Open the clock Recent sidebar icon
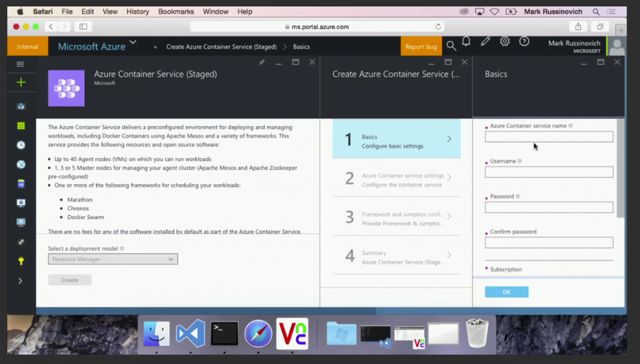This screenshot has height=364, width=640. pos(21,145)
